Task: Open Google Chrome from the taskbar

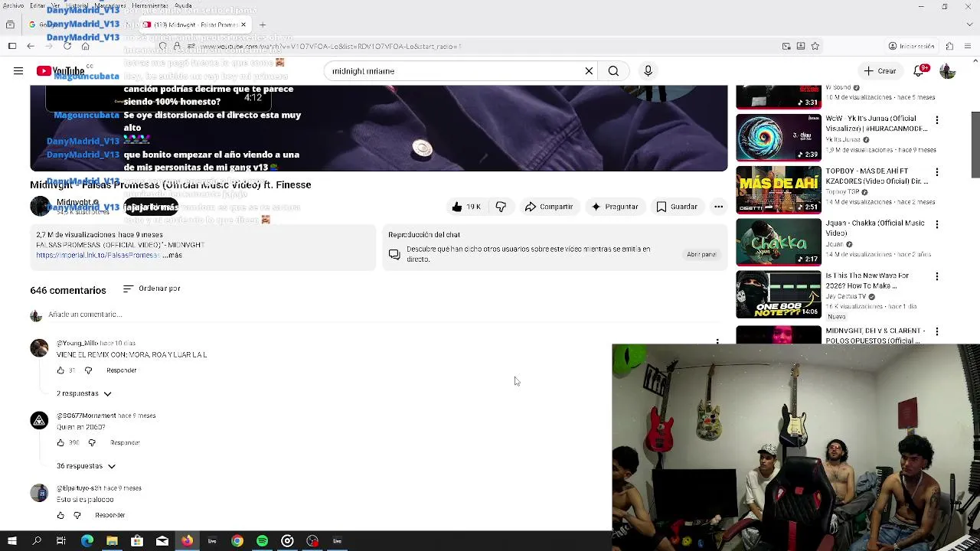Action: (237, 541)
